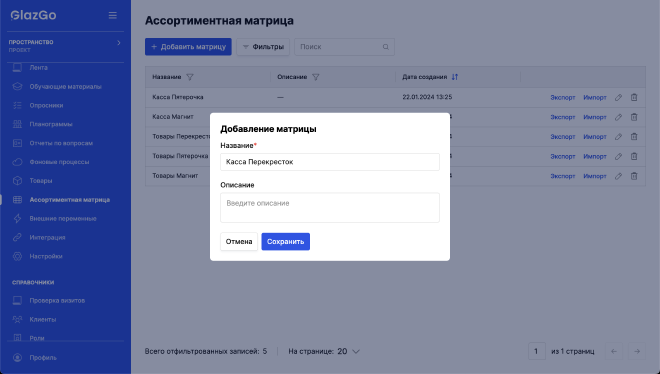Click Экспорт for Касса Пятерочка row
Screen dimensions: 660x374
pos(563,98)
